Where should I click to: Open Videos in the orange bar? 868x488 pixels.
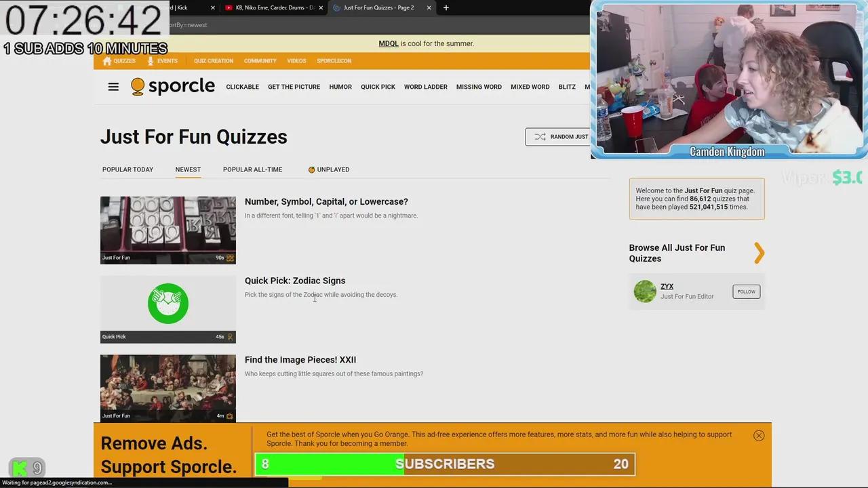coord(296,61)
